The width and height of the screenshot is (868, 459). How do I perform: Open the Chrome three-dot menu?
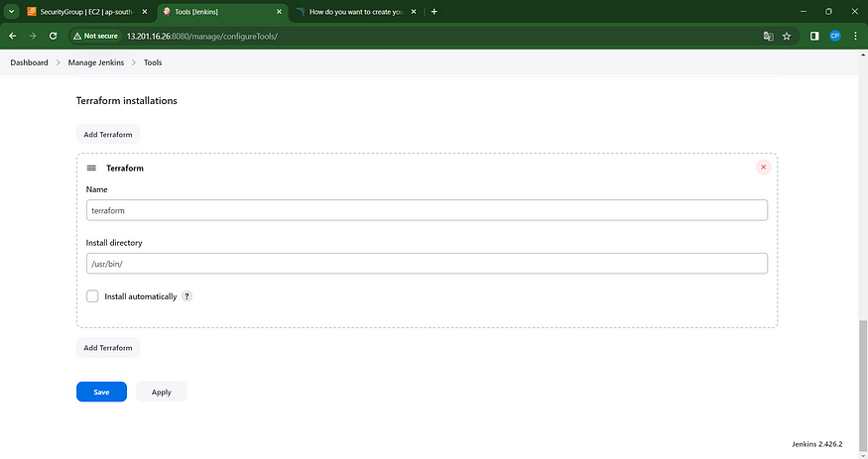[x=855, y=36]
